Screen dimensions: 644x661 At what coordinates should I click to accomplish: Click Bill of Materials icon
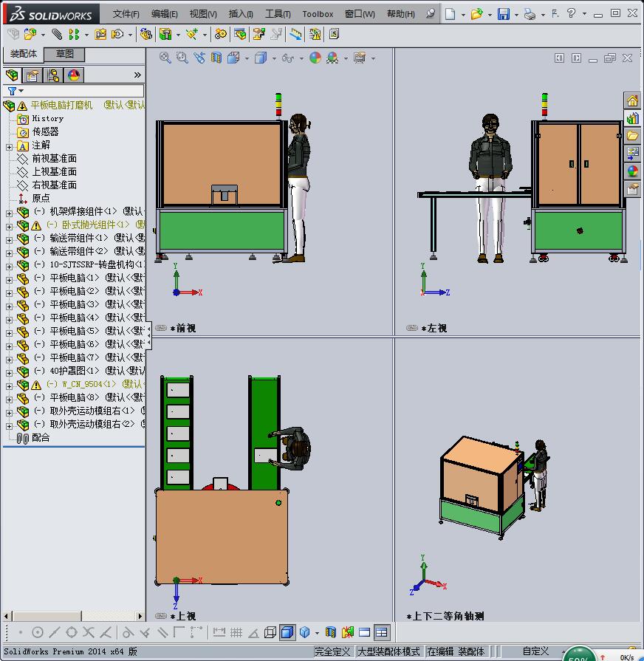tap(240, 34)
